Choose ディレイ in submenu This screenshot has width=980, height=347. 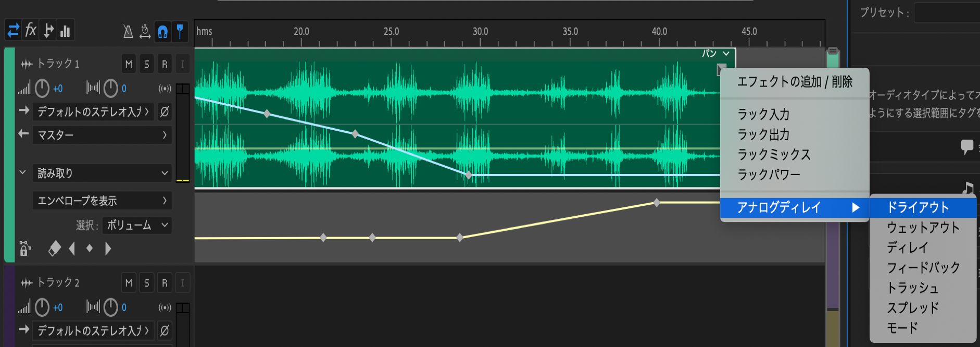[923, 247]
